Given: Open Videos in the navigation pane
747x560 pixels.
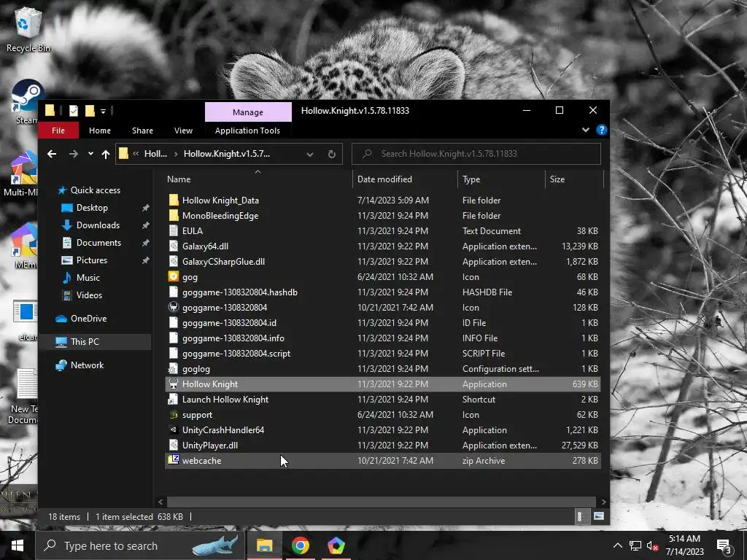Looking at the screenshot, I should (89, 295).
